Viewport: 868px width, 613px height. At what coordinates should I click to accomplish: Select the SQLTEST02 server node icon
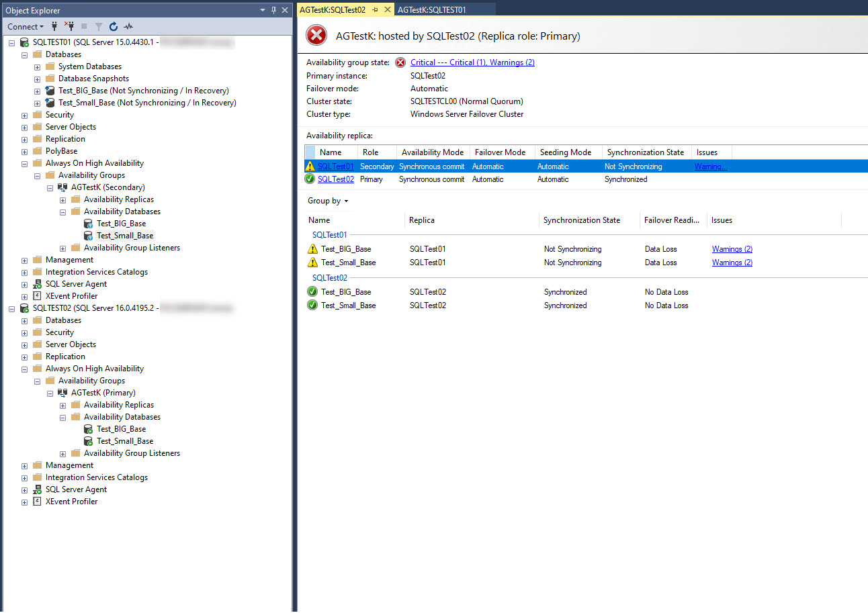point(25,308)
